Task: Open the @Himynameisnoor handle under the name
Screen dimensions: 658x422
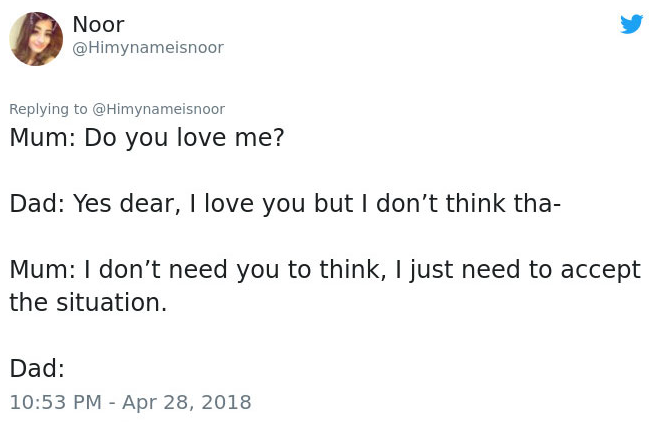Action: (148, 48)
